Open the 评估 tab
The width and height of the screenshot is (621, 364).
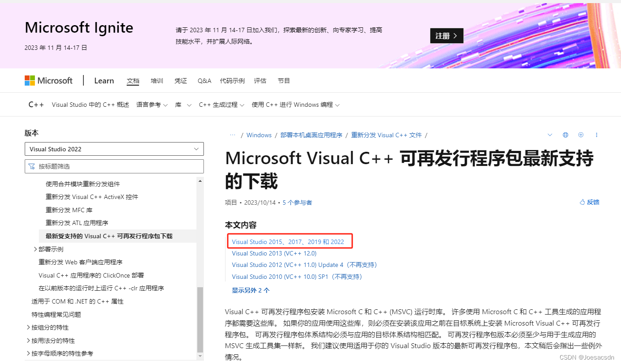click(x=260, y=81)
